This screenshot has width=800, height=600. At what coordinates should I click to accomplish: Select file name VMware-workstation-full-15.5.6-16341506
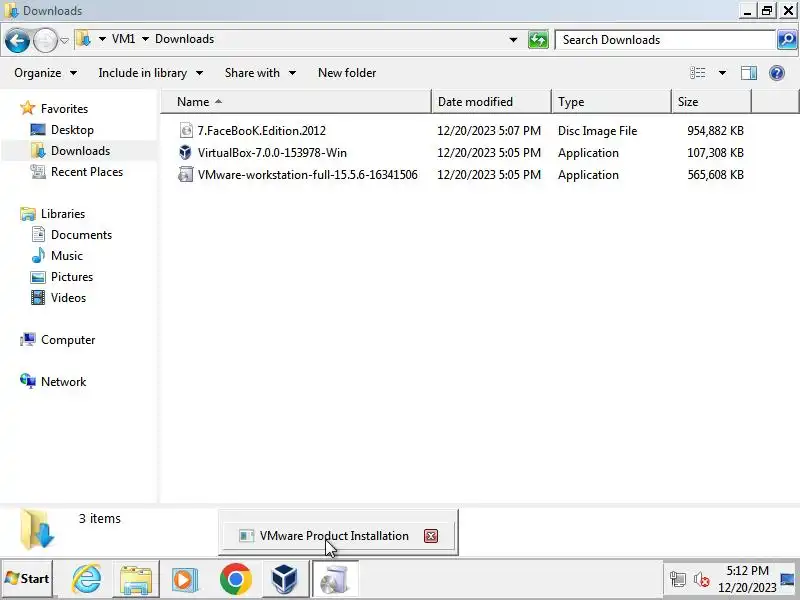308,174
